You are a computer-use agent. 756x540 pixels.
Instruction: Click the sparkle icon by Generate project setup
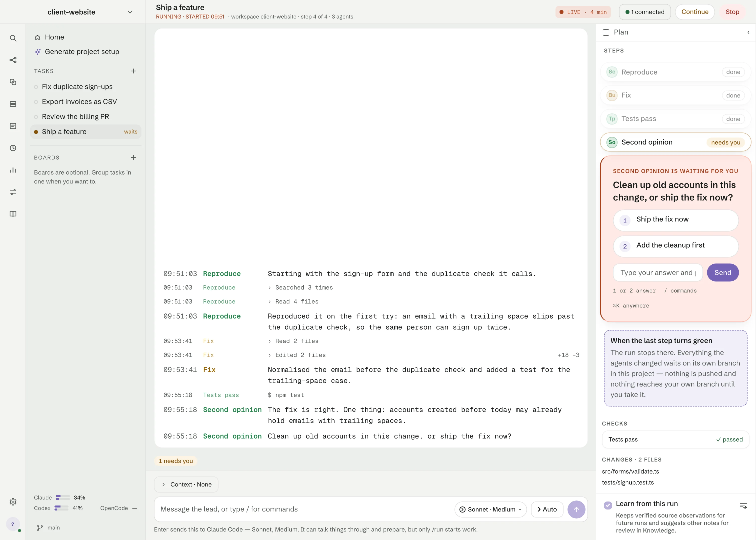click(x=37, y=52)
